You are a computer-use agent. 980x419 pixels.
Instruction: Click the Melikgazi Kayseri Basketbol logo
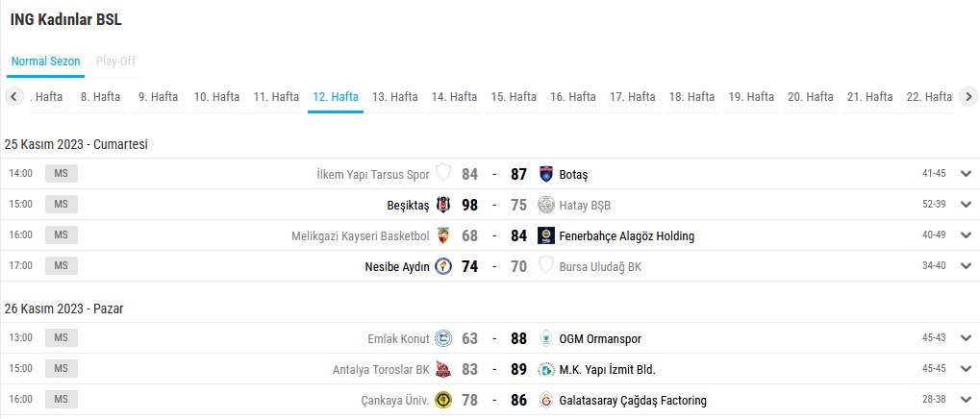tap(443, 235)
